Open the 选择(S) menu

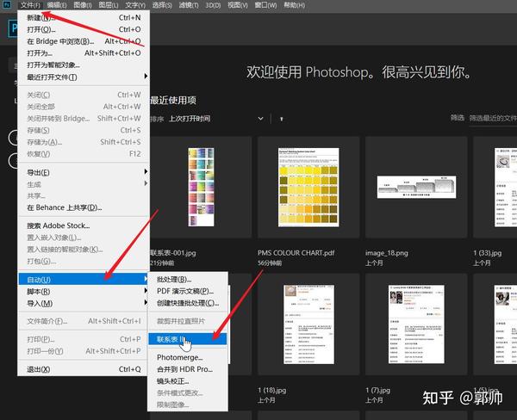tap(162, 5)
